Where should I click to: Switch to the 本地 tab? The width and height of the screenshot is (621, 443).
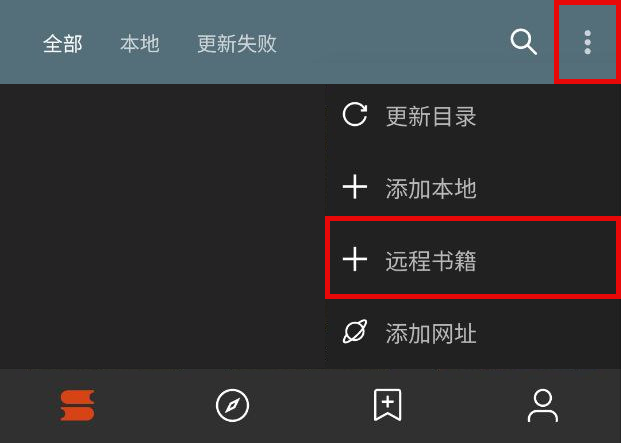click(x=140, y=44)
